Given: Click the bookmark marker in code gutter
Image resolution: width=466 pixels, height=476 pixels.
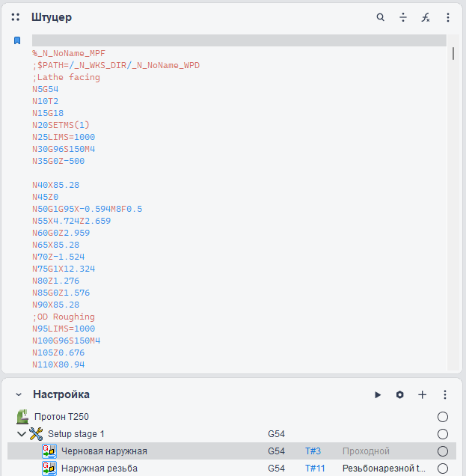Looking at the screenshot, I should [x=17, y=40].
